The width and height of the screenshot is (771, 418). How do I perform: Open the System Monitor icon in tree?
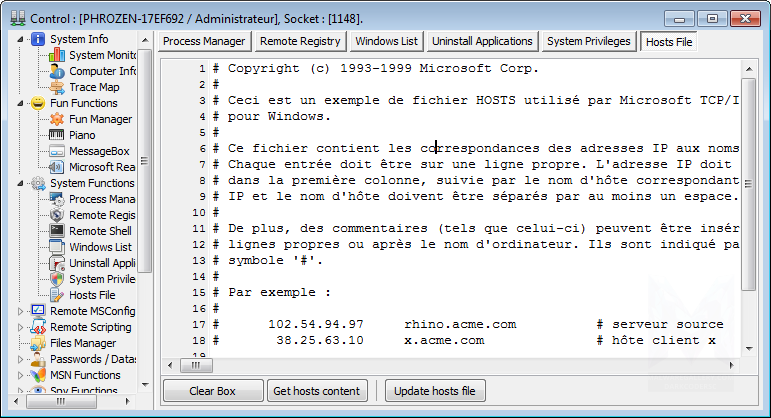(x=57, y=55)
